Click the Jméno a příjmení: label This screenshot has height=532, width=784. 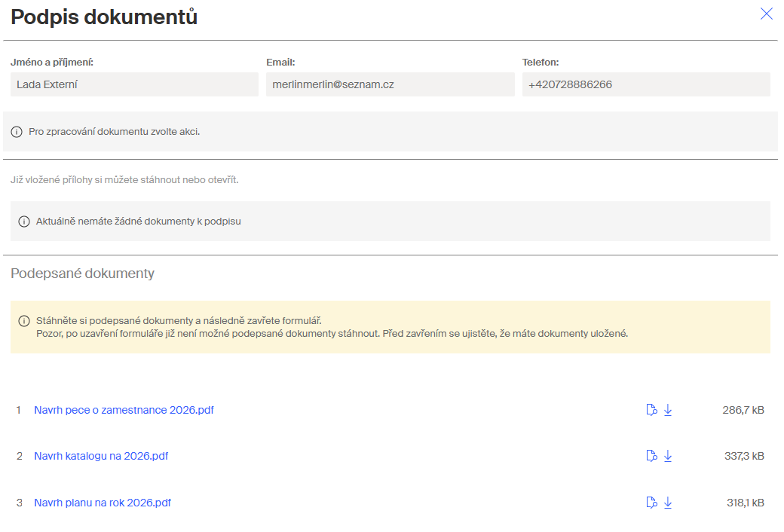[52, 63]
